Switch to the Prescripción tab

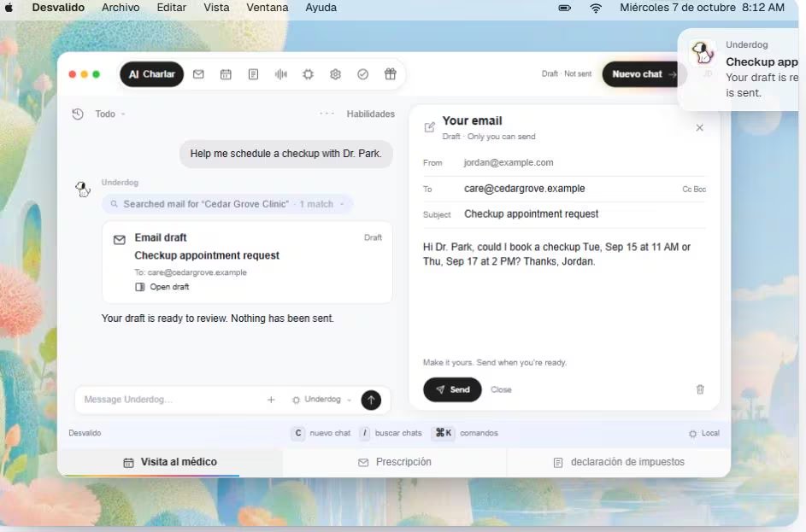(x=395, y=462)
